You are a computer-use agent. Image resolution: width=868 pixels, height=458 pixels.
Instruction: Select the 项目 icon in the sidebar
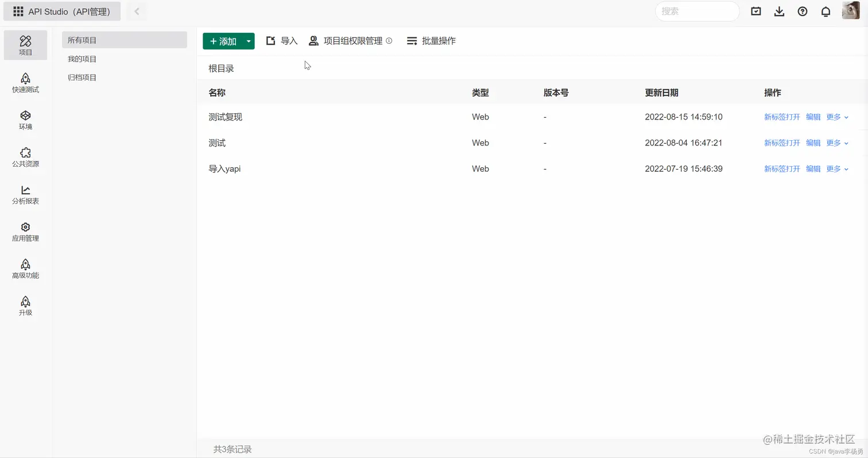(25, 45)
